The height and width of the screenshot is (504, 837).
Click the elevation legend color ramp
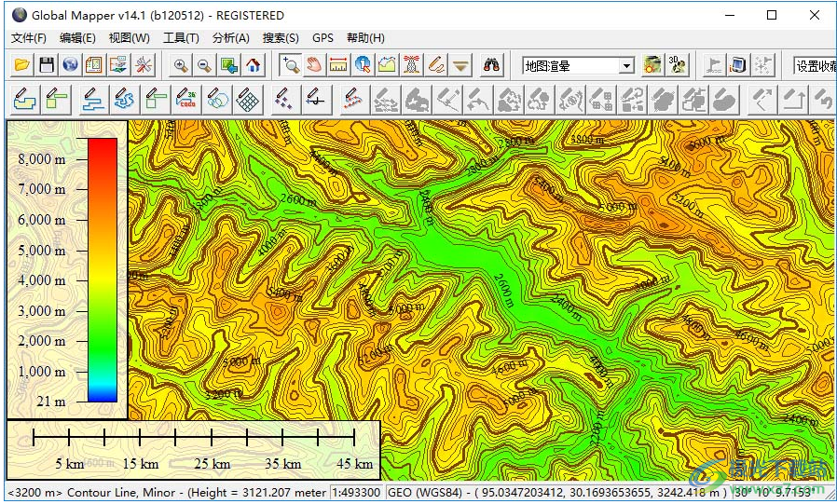(103, 270)
